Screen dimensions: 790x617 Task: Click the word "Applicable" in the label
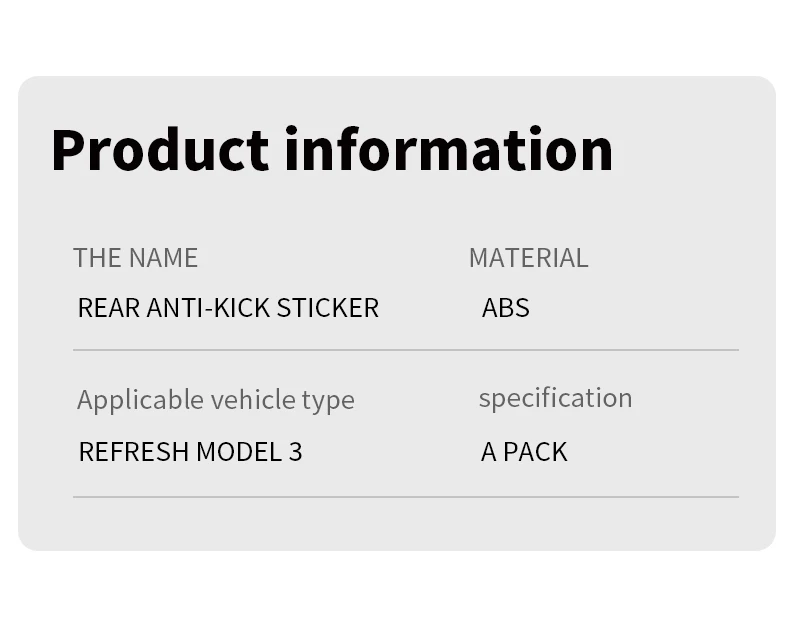coord(139,400)
